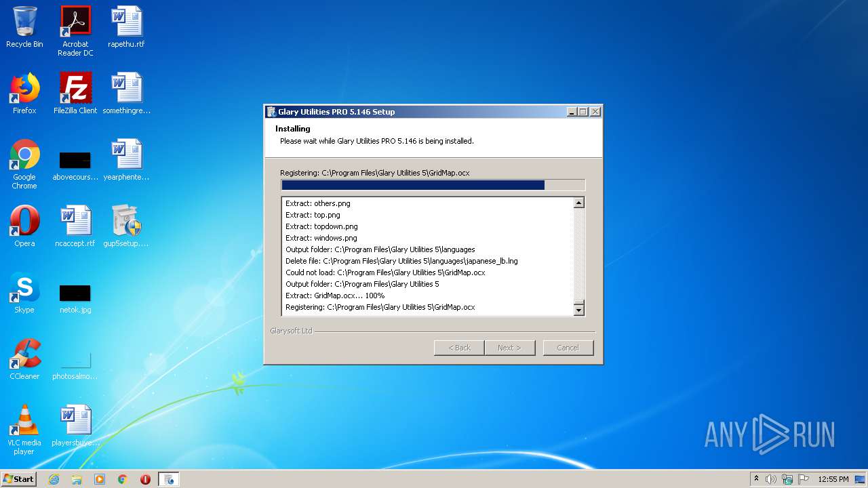This screenshot has height=488, width=868.
Task: Select log line 'Extract: topdown.png'
Action: point(321,226)
